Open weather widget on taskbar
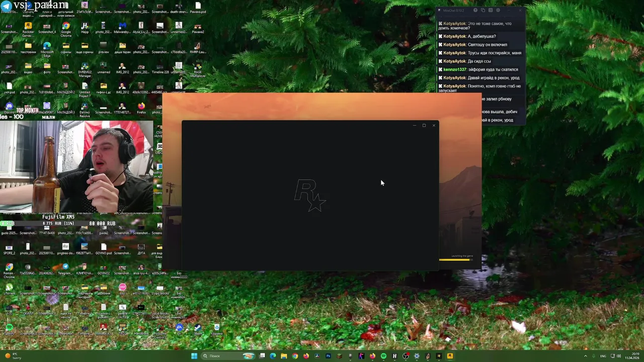644x362 pixels. (x=12, y=356)
